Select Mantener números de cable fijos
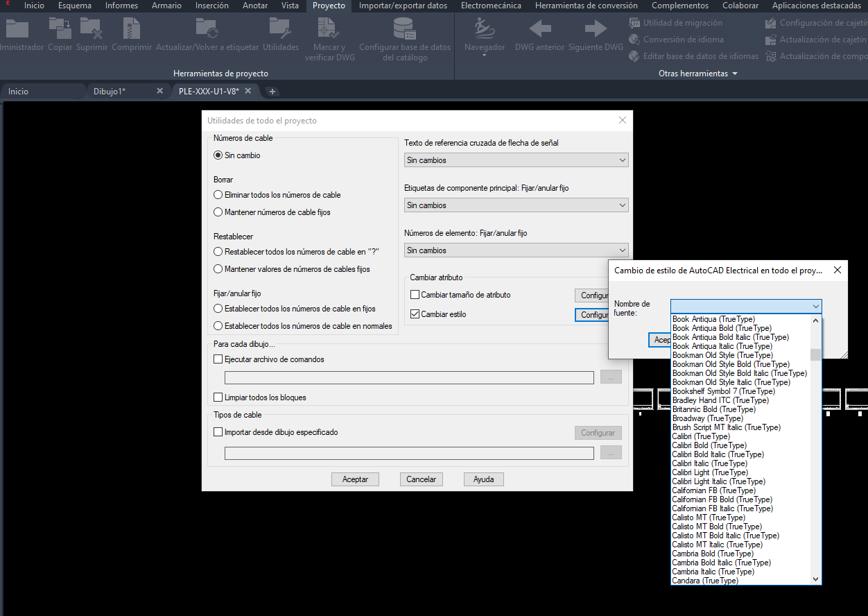The width and height of the screenshot is (868, 616). click(x=218, y=212)
